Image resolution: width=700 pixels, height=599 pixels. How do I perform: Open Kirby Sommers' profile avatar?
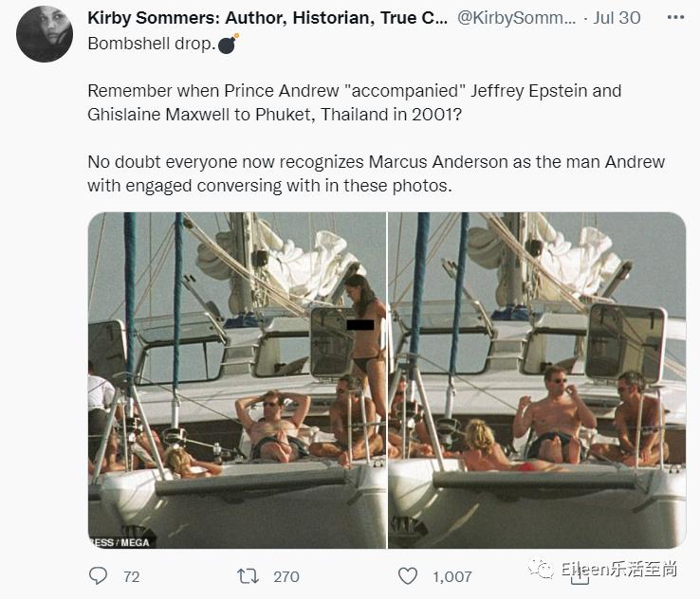point(45,34)
